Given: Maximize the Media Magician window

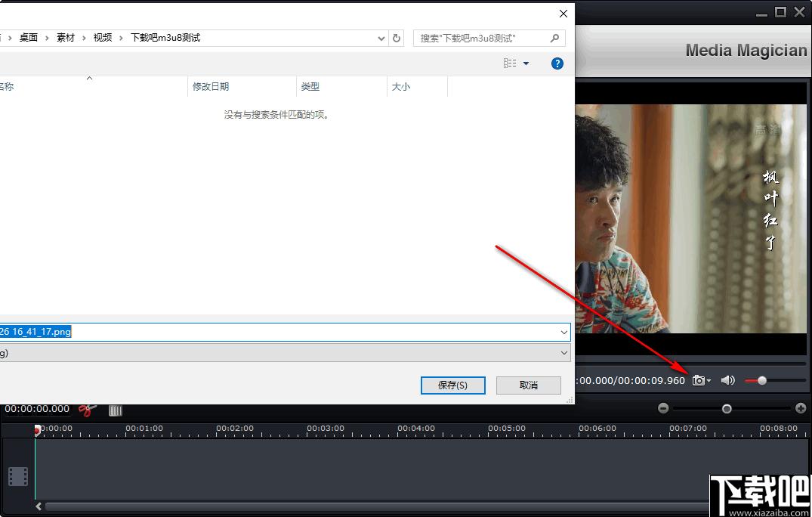Looking at the screenshot, I should (x=780, y=12).
